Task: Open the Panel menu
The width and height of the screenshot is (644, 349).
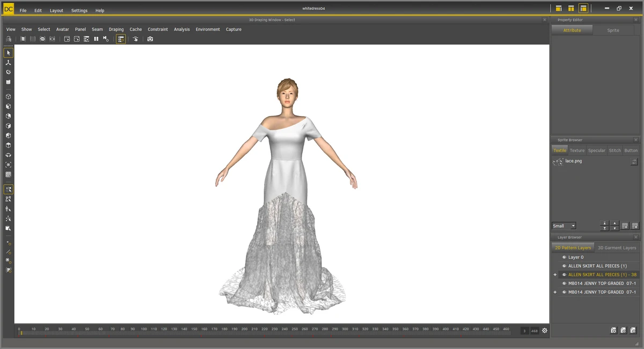Action: click(x=80, y=30)
